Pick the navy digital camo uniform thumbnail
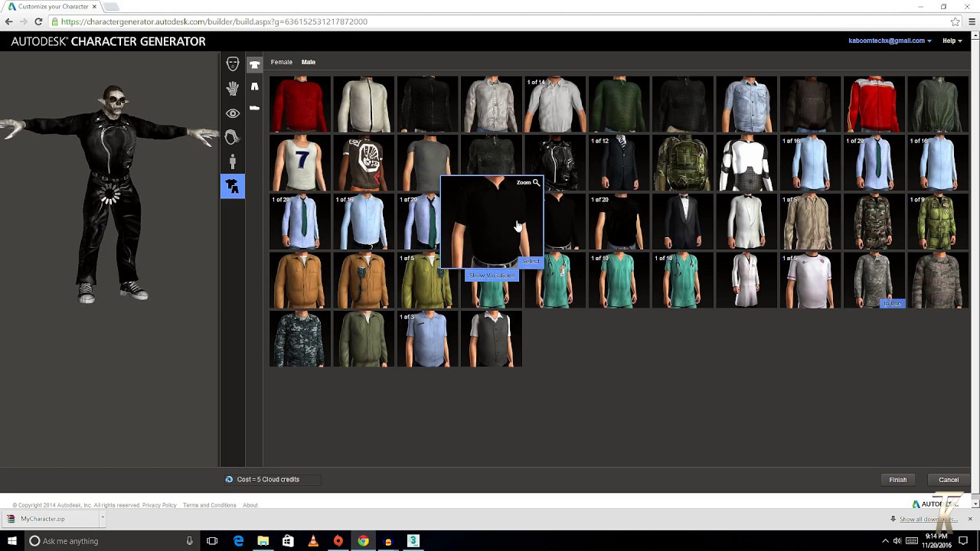This screenshot has height=551, width=980. click(300, 339)
